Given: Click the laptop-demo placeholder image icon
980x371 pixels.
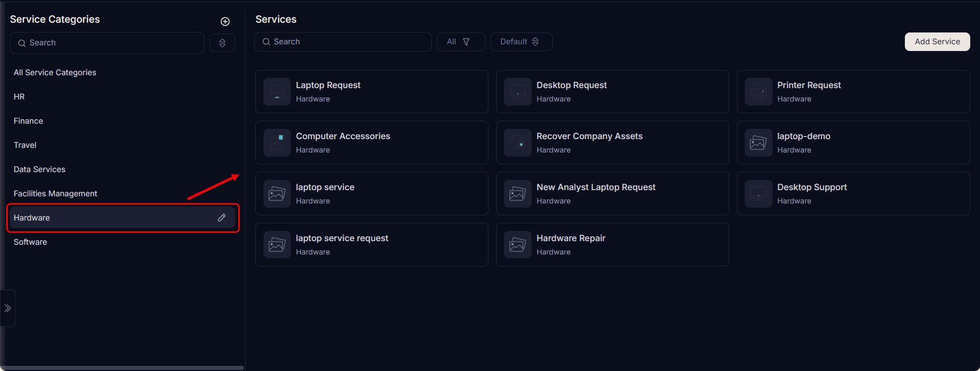Looking at the screenshot, I should (x=758, y=143).
